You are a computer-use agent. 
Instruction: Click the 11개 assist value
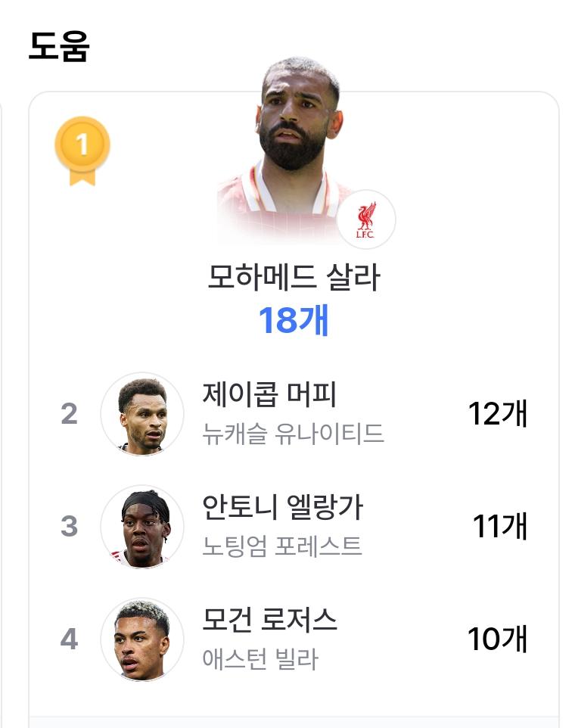pos(500,527)
